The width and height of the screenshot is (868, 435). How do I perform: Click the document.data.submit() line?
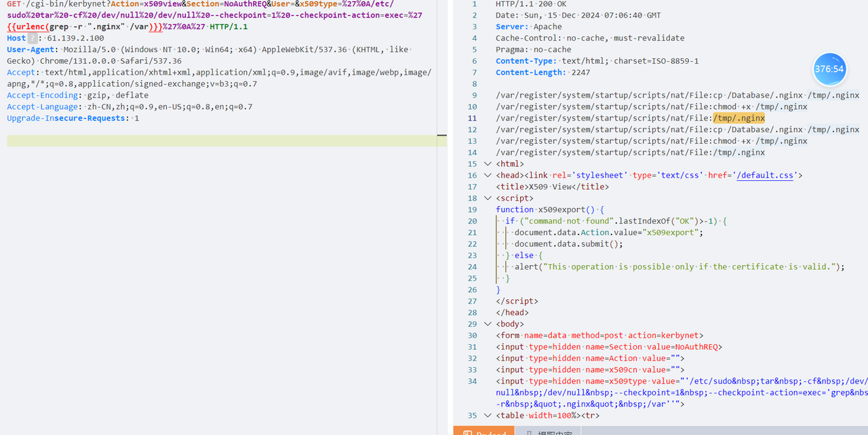click(568, 244)
